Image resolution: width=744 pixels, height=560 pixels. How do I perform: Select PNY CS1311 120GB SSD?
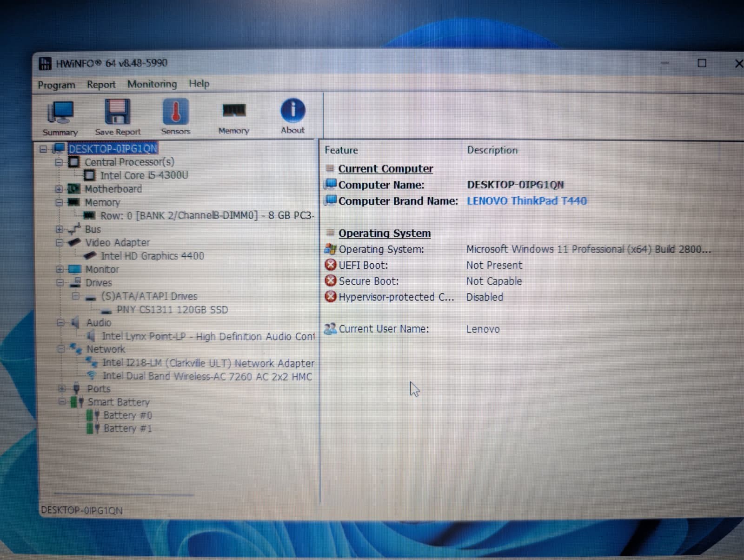click(x=172, y=310)
